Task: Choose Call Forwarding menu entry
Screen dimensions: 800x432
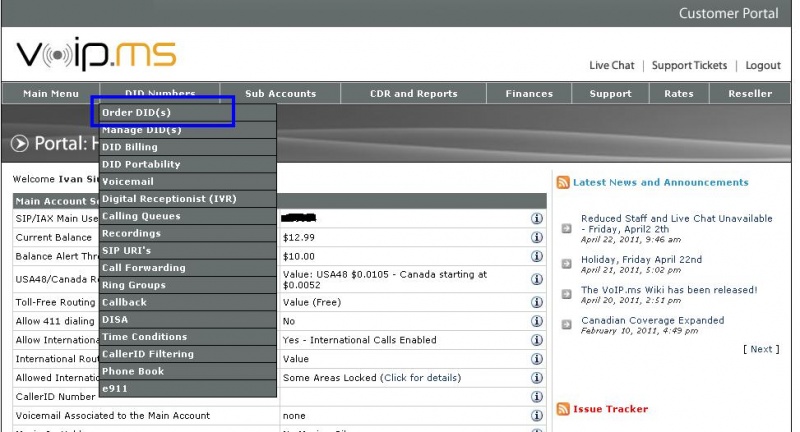Action: (x=188, y=268)
